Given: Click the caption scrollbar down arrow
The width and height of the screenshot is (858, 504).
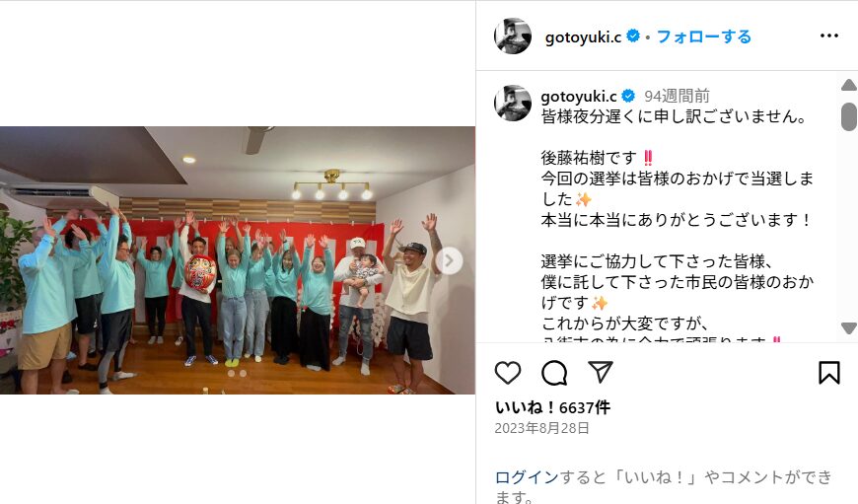Looking at the screenshot, I should click(x=849, y=328).
